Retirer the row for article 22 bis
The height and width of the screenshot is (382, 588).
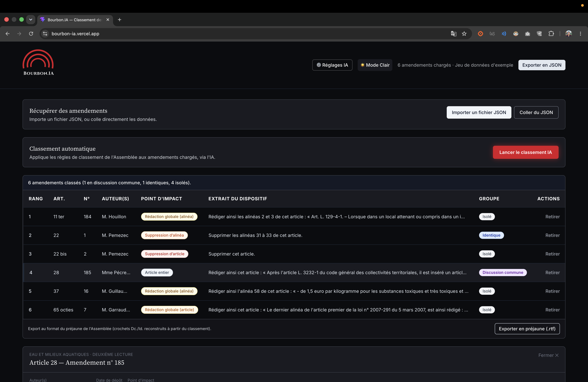pyautogui.click(x=552, y=254)
